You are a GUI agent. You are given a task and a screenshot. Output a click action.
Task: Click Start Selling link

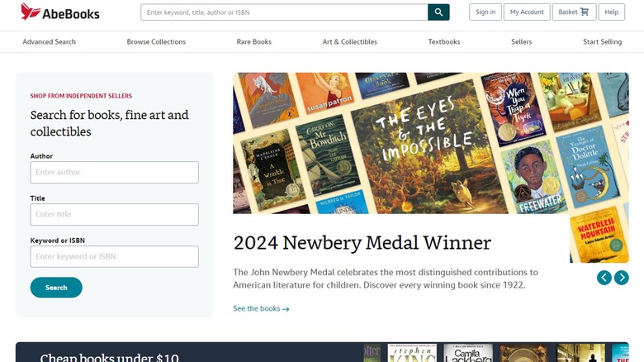[602, 42]
